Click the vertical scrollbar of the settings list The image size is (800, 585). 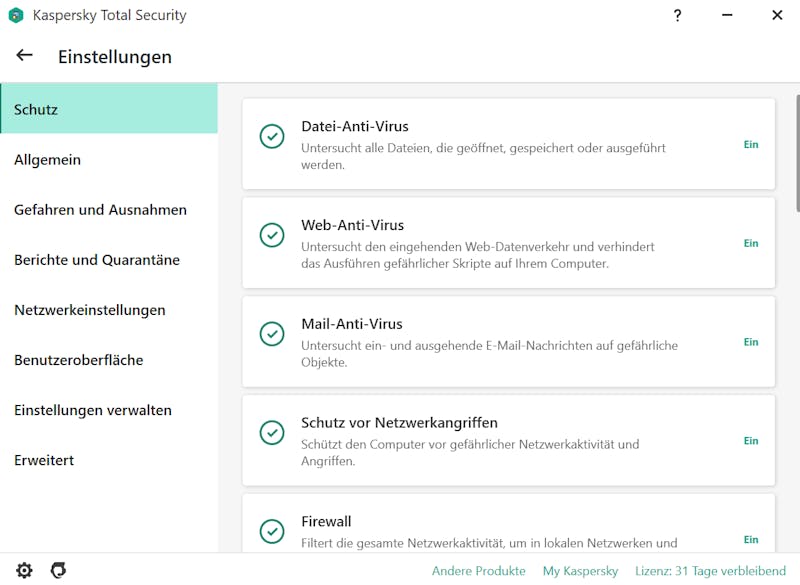point(797,153)
